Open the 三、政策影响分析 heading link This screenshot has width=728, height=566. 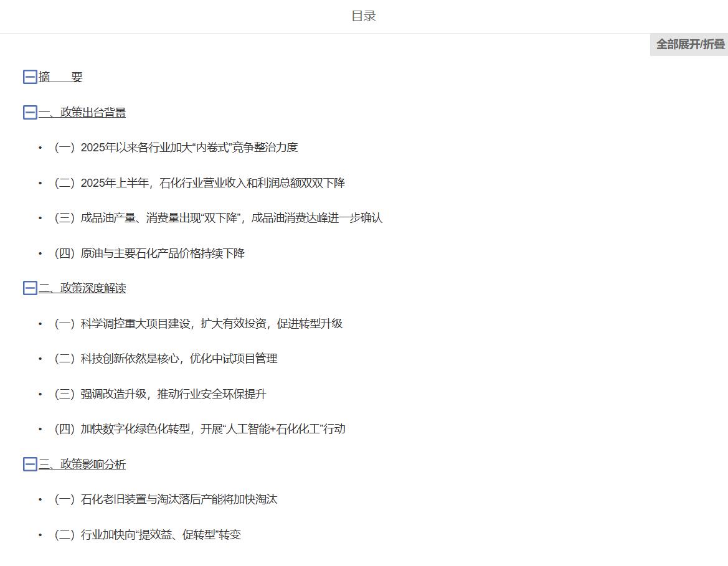click(82, 465)
